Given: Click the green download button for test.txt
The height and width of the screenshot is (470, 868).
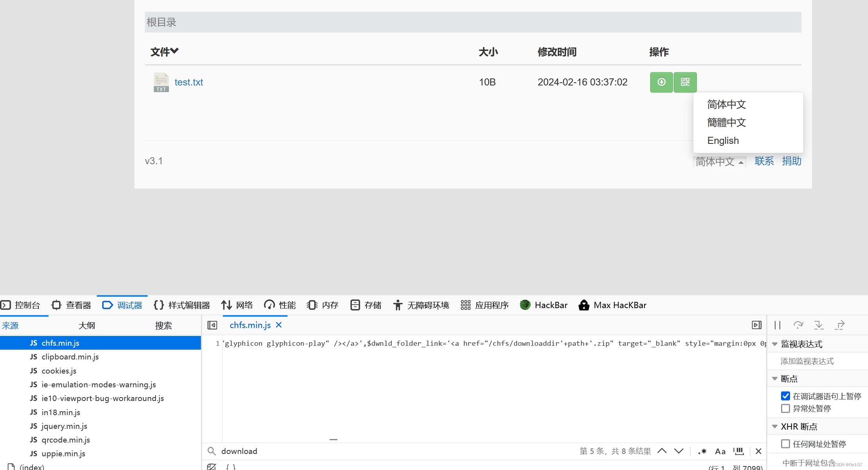Looking at the screenshot, I should click(661, 82).
